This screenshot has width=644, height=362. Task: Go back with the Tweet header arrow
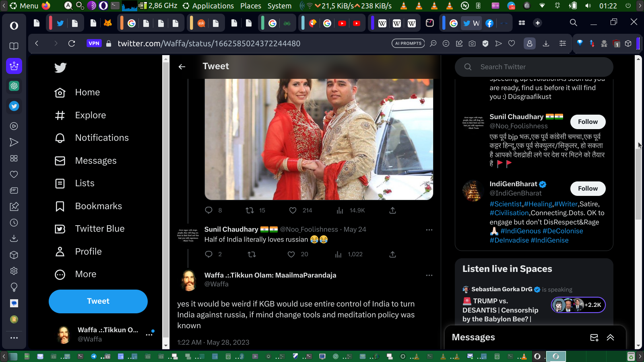pos(182,67)
